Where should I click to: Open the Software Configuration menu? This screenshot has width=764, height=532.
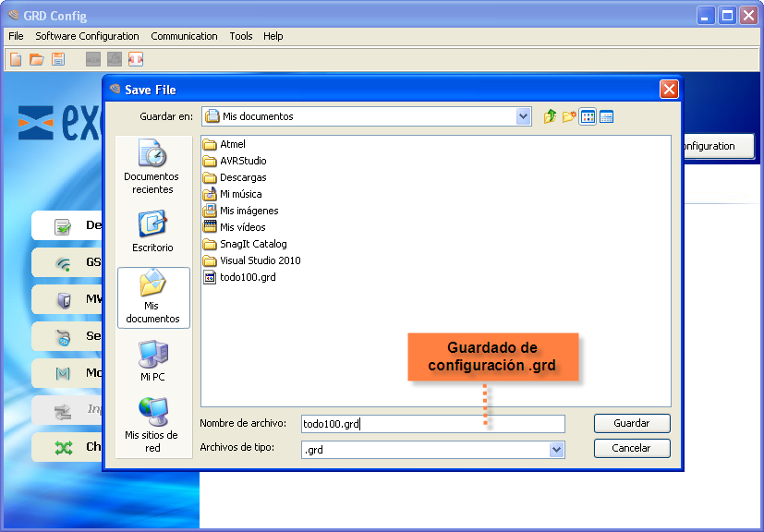(x=87, y=36)
